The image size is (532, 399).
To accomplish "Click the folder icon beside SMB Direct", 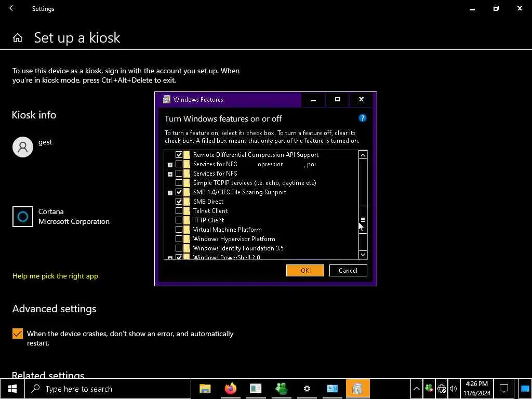I will coord(187,202).
